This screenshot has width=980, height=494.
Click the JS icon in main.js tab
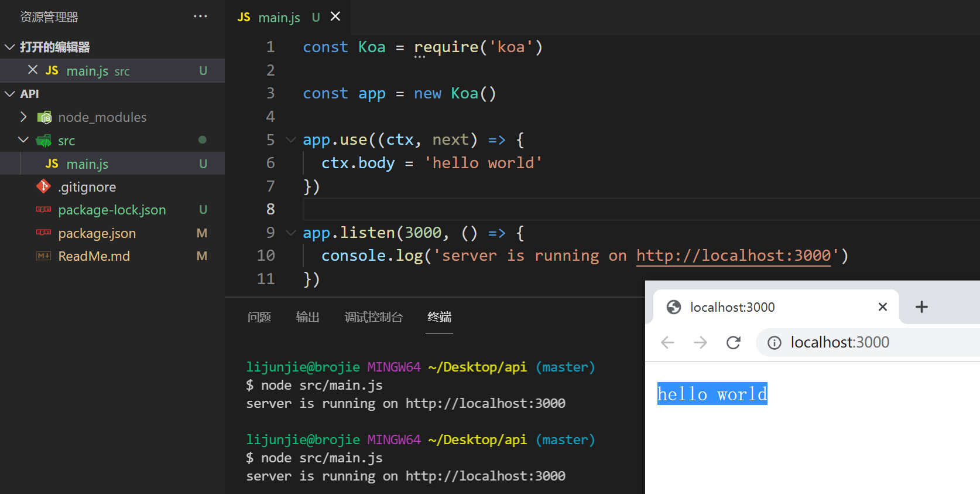244,17
